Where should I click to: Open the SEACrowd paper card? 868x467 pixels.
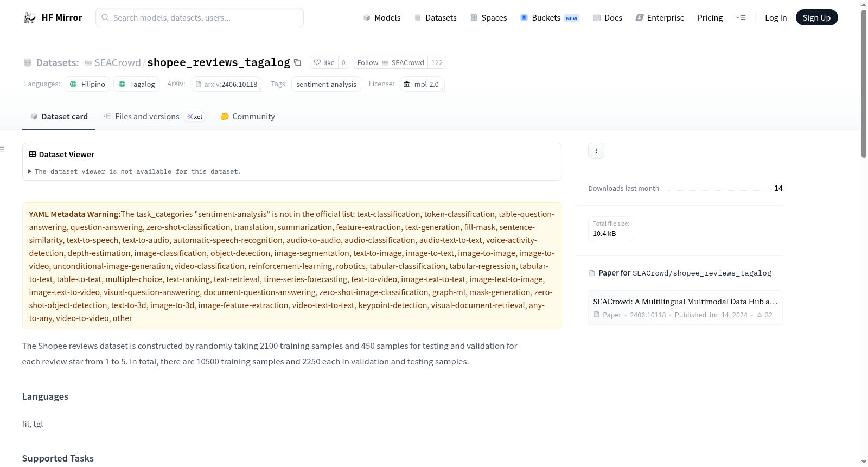(685, 308)
